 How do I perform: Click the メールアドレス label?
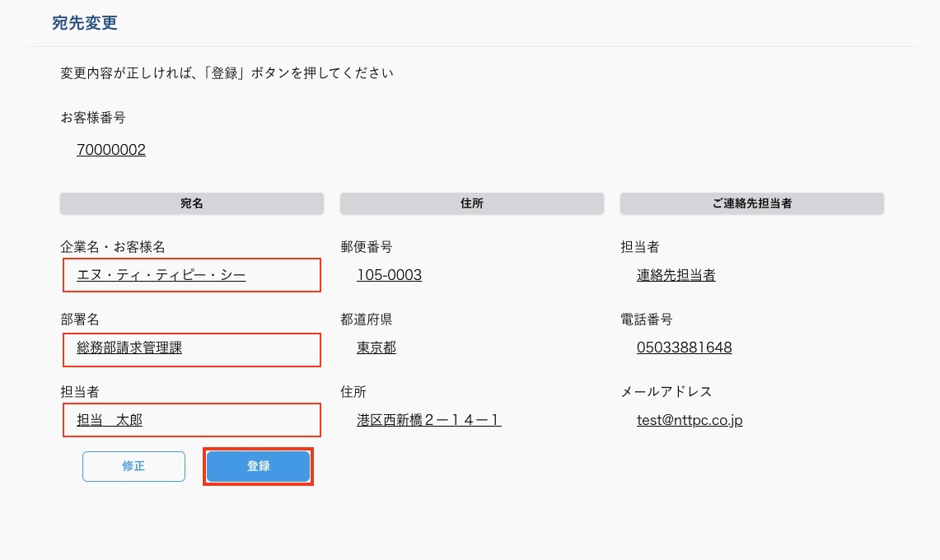(x=666, y=391)
